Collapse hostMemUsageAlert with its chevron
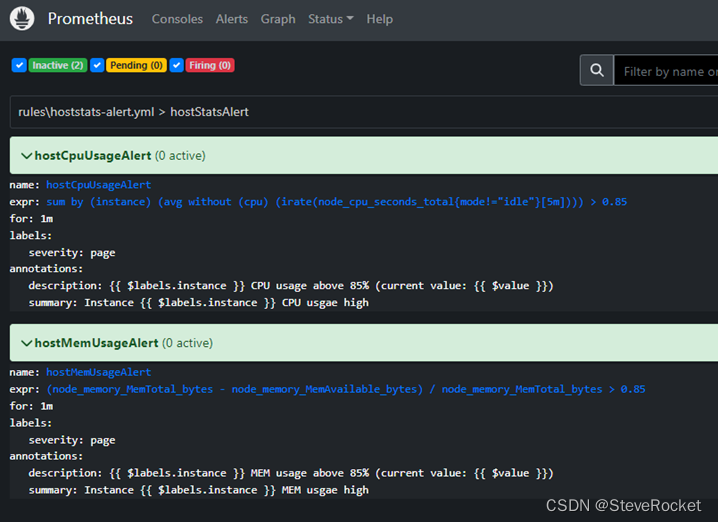 point(27,343)
